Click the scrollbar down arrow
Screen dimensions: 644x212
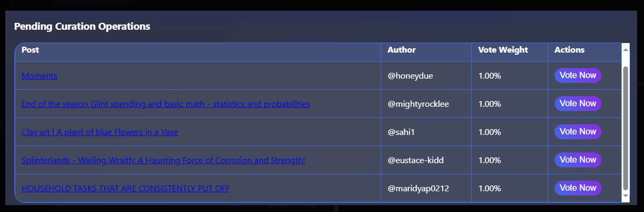(x=625, y=196)
